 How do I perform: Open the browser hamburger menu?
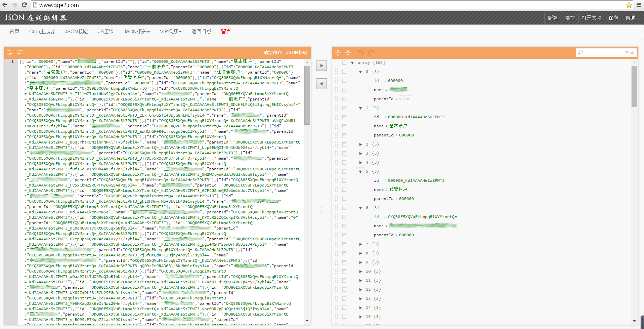[639, 5]
